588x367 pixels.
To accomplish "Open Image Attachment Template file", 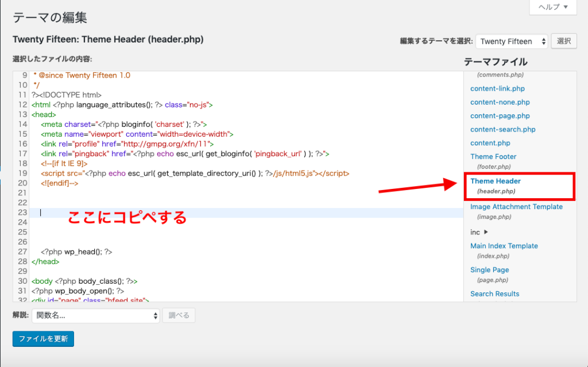I will 516,207.
